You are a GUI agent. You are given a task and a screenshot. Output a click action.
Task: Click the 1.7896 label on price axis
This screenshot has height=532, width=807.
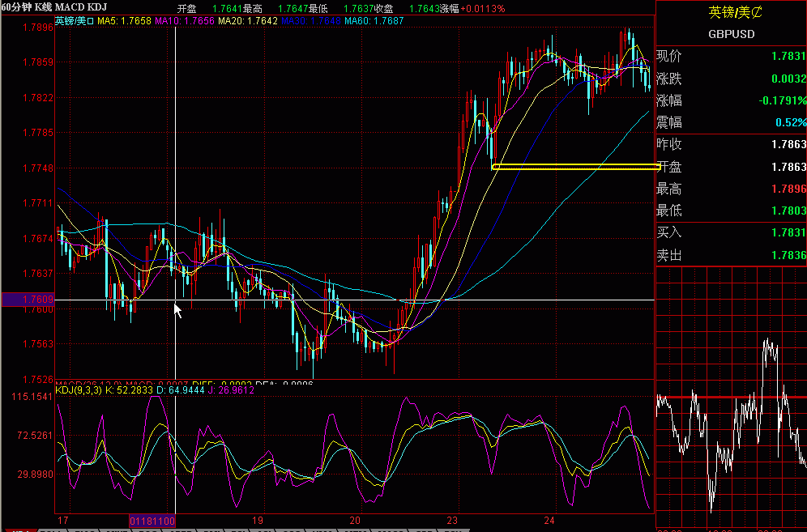tap(38, 28)
